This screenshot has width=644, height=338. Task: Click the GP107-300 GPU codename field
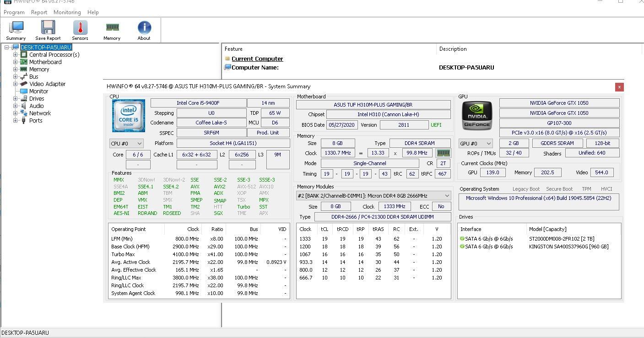[559, 123]
